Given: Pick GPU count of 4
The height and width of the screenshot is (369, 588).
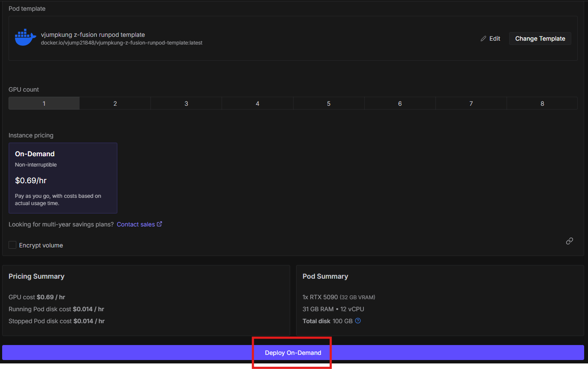Looking at the screenshot, I should point(257,104).
